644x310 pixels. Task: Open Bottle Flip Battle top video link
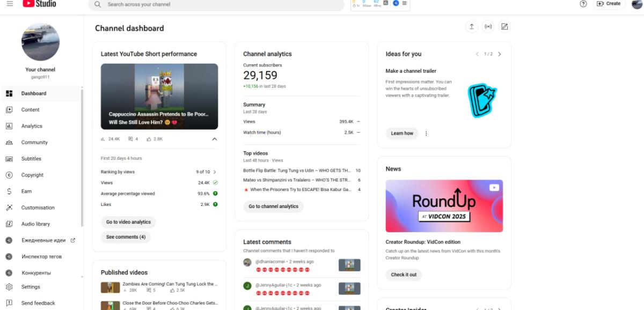pos(297,171)
